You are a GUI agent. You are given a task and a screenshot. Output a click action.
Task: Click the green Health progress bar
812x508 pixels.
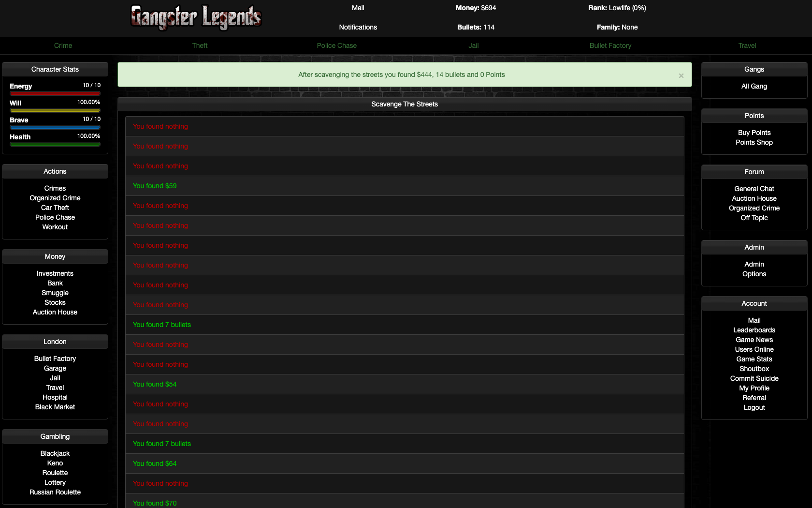55,144
